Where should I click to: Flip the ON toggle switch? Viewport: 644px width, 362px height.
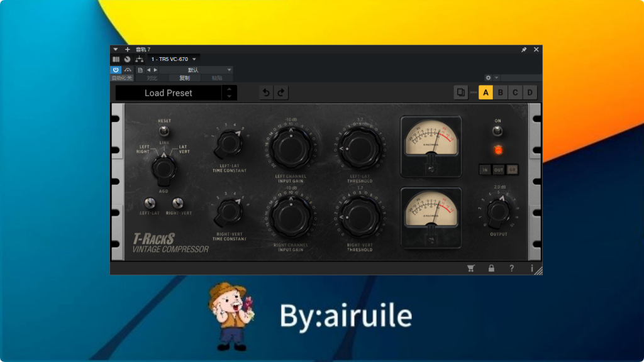[x=497, y=131]
